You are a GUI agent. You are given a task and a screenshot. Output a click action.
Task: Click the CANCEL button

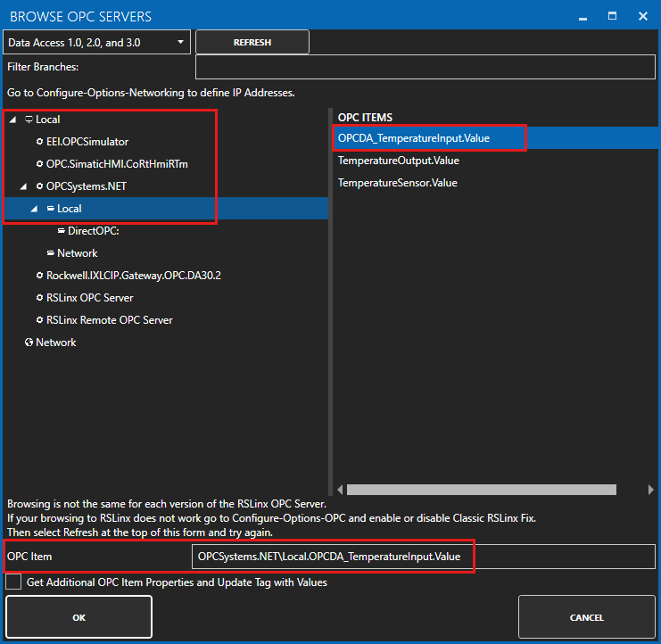(x=586, y=617)
